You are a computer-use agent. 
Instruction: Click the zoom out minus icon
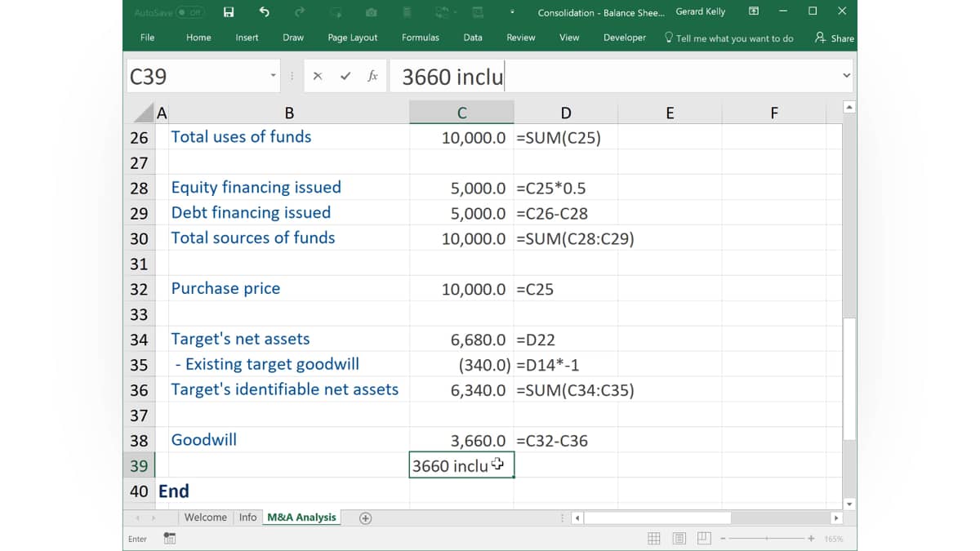(x=723, y=539)
